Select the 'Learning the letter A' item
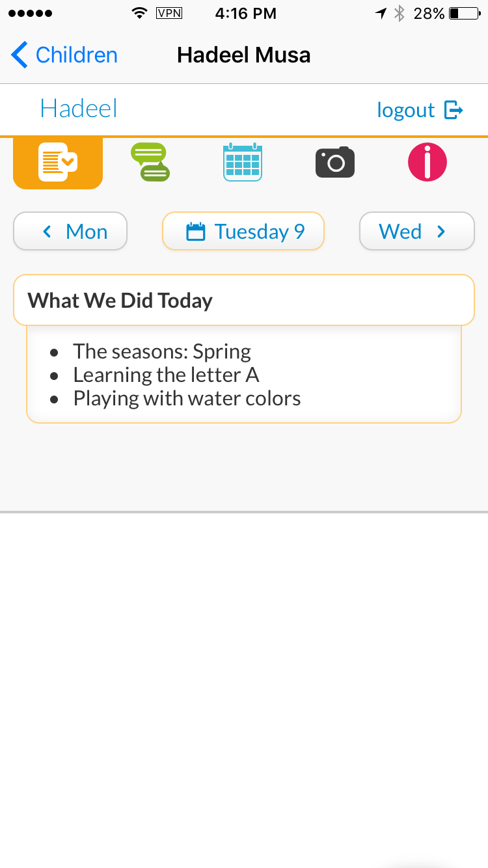Viewport: 488px width, 868px height. pos(166,375)
